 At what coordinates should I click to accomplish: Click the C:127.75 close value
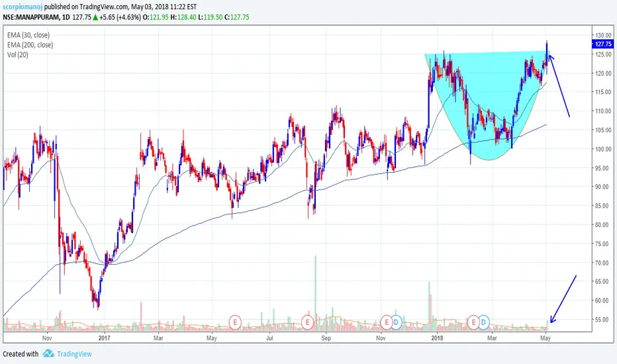click(x=236, y=17)
